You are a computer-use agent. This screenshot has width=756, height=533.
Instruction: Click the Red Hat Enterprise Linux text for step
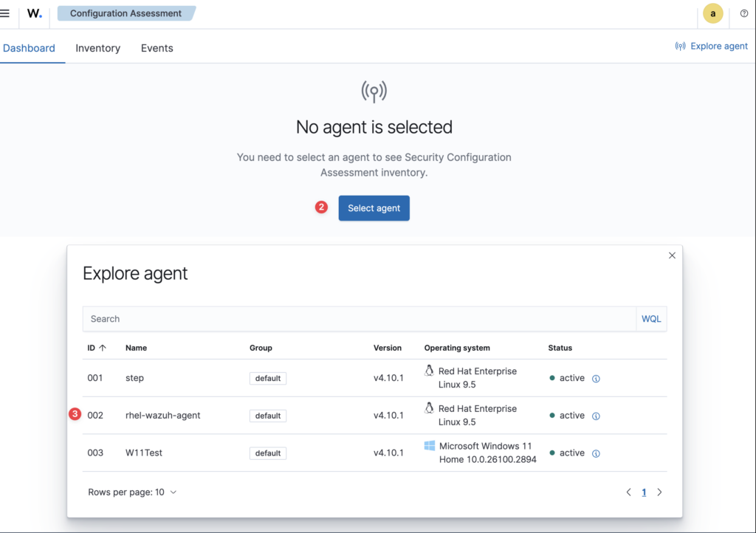tap(478, 378)
